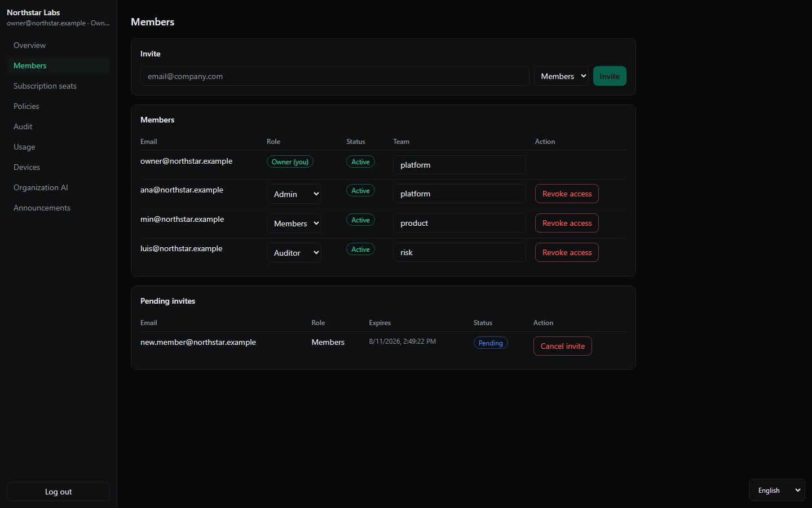This screenshot has width=812, height=508.
Task: Click the green Invite button
Action: point(610,76)
